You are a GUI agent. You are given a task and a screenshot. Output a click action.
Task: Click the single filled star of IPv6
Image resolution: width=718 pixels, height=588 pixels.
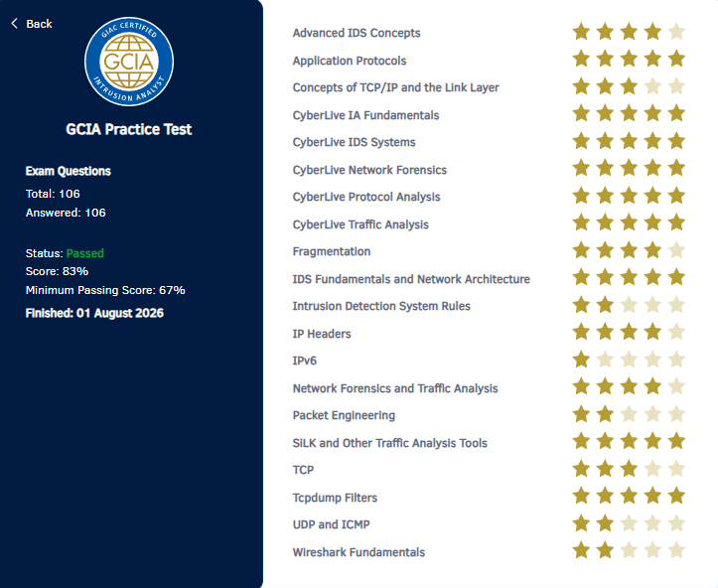[582, 360]
